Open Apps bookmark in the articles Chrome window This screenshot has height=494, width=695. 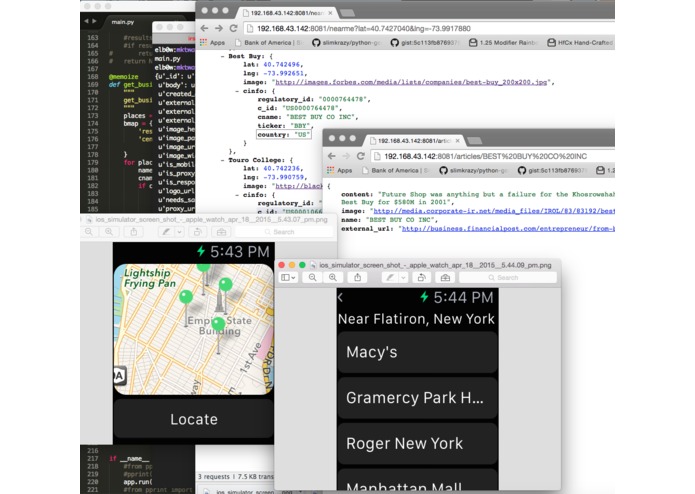coord(340,170)
